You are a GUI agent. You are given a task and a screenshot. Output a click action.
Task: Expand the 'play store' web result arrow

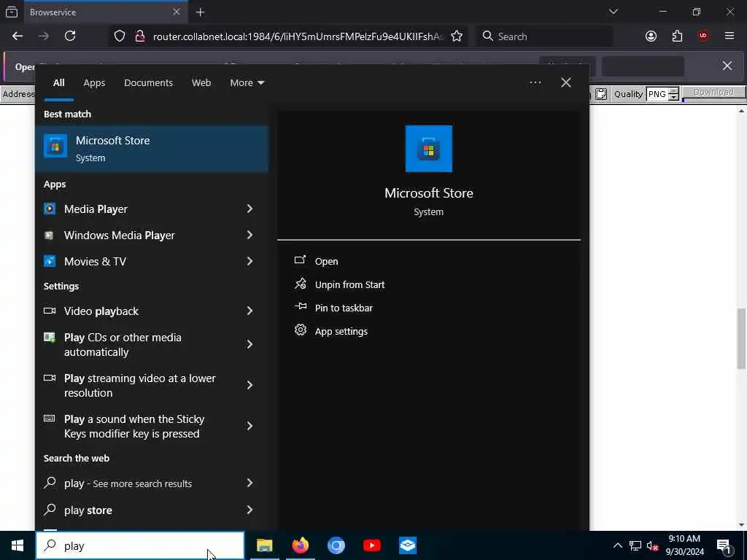point(249,510)
